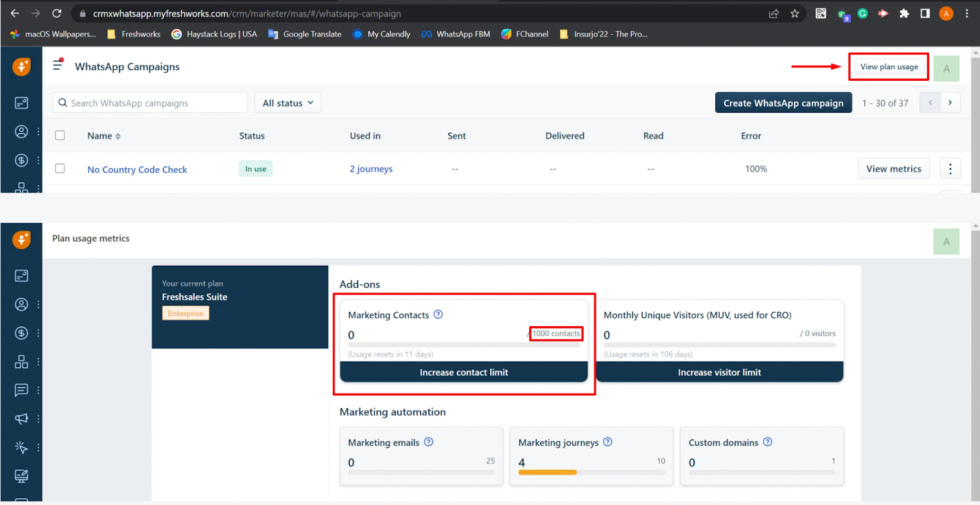The width and height of the screenshot is (980, 505).
Task: Open kebab menu for No Country Code Check row
Action: (x=950, y=168)
